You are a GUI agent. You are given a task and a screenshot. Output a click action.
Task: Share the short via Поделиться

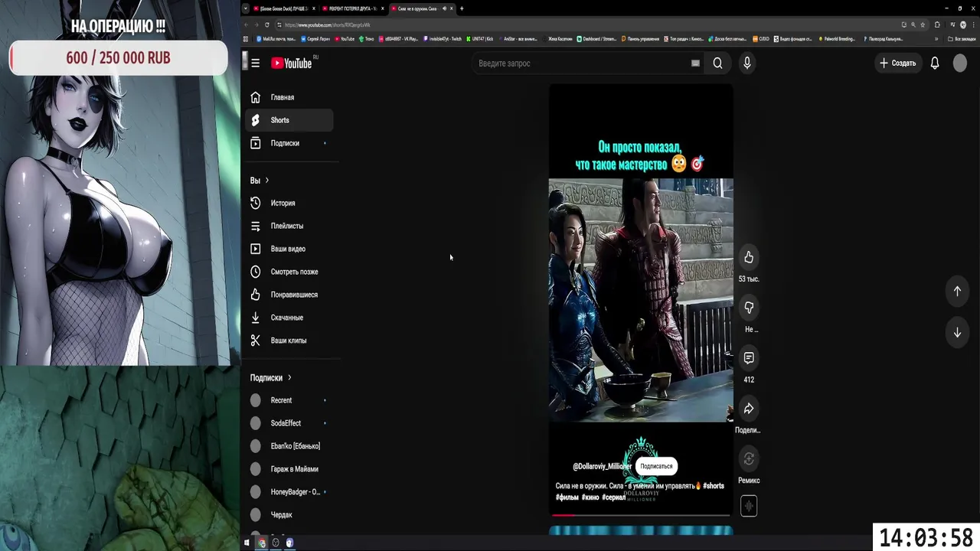coord(749,409)
